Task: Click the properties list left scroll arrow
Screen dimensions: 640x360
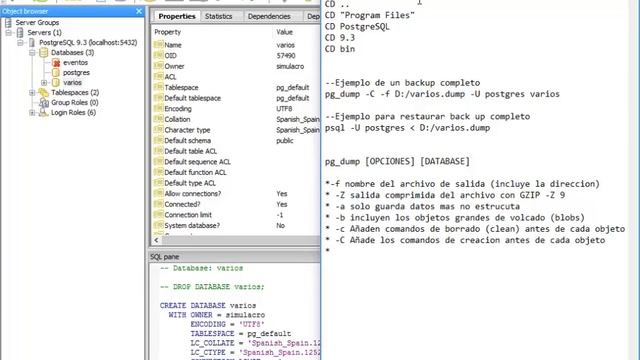Action: 156,240
